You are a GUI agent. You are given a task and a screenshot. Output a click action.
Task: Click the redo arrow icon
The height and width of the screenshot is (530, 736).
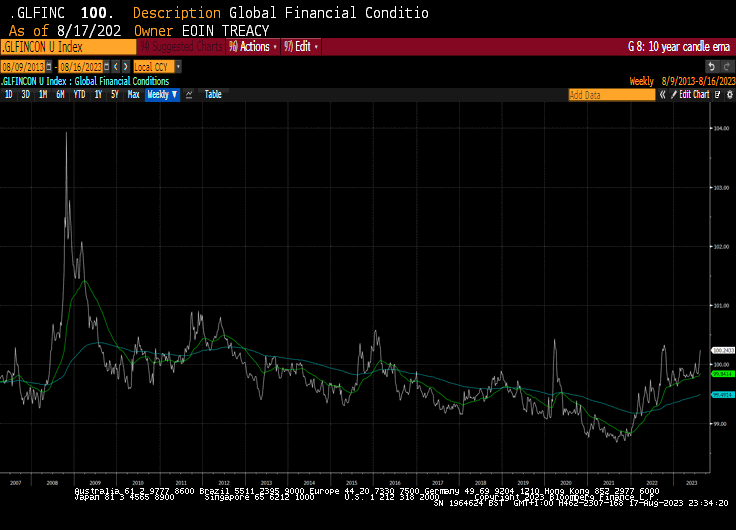(x=727, y=67)
